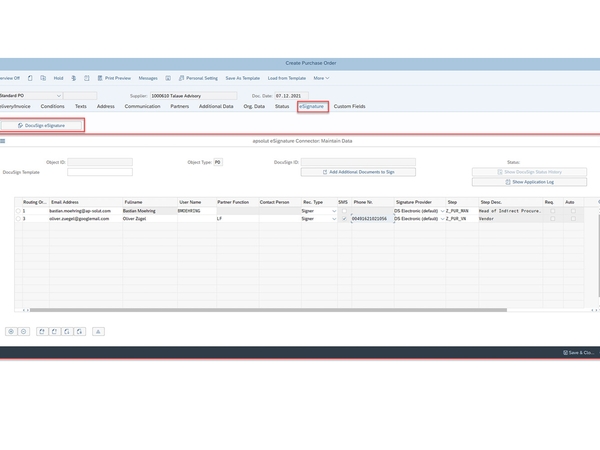This screenshot has height=450, width=600.
Task: Switch to the eSignature tab
Action: point(312,106)
